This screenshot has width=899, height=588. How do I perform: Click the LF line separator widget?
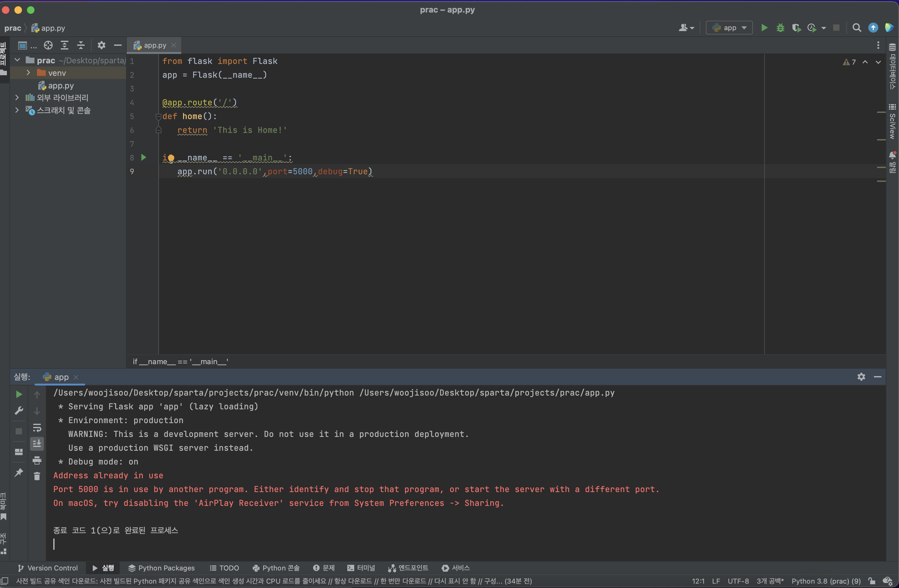(716, 581)
